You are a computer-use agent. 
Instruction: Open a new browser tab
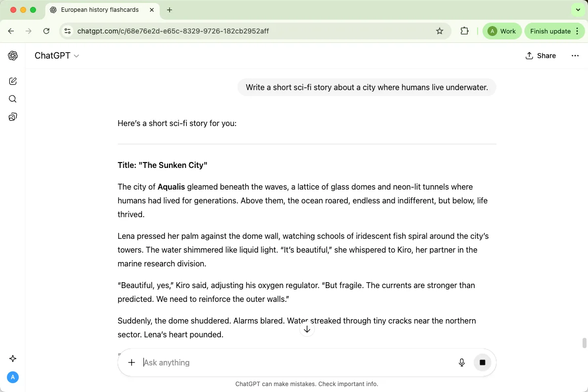(170, 10)
